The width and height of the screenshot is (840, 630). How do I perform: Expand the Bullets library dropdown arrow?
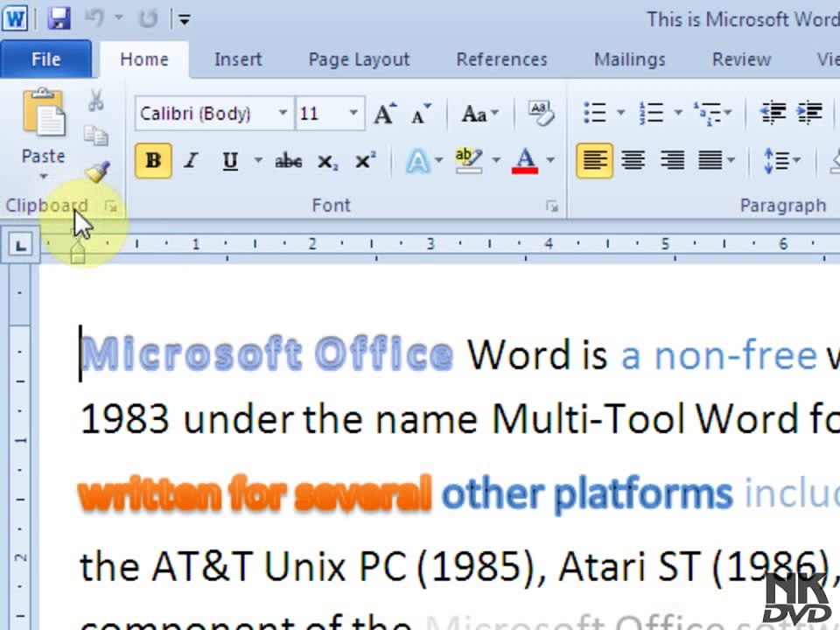[x=620, y=113]
